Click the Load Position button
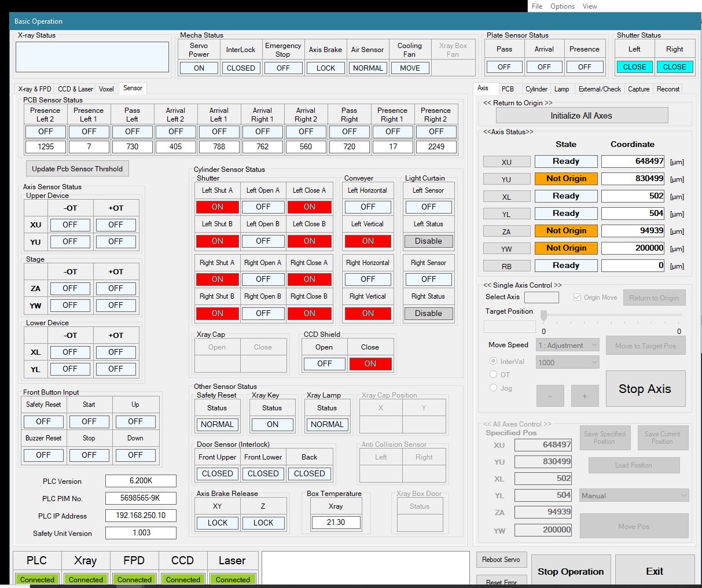702x588 pixels. [x=634, y=465]
